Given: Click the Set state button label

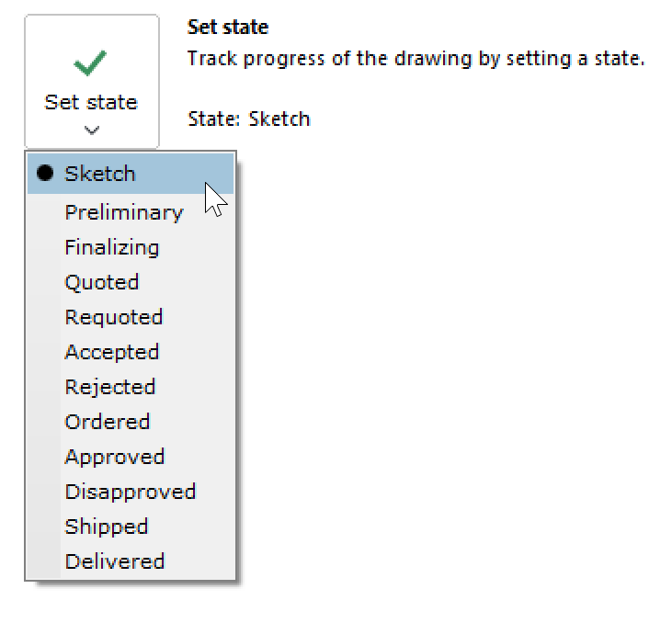Looking at the screenshot, I should point(91,102).
